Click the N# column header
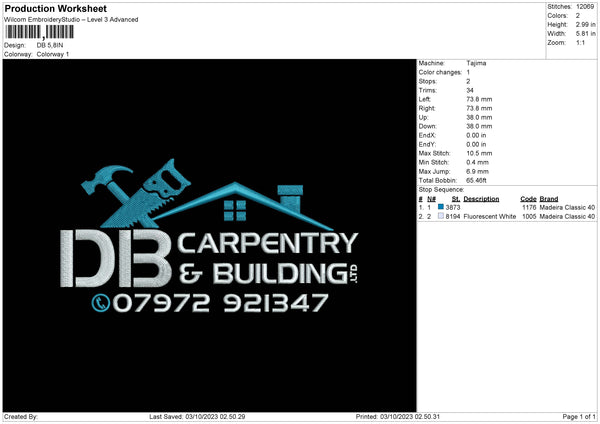Viewport: 600px width, 424px height. 431,199
